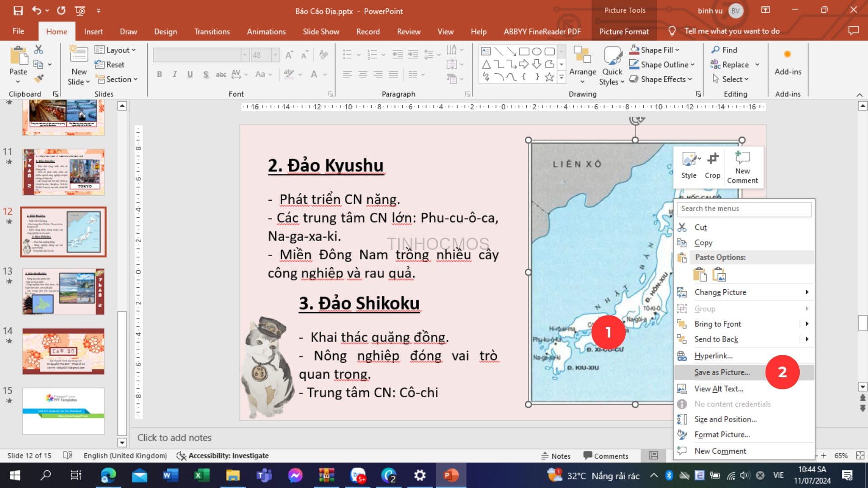This screenshot has width=868, height=488.
Task: Click Accessibility: Investigate in status bar
Action: coord(222,455)
